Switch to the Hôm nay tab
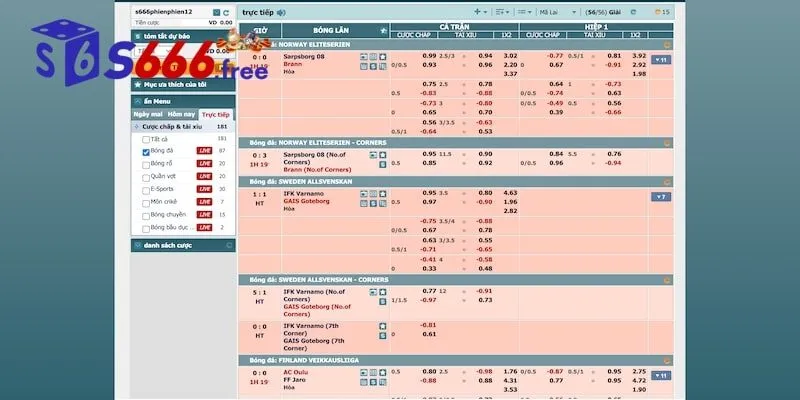800x400 pixels. tap(182, 114)
